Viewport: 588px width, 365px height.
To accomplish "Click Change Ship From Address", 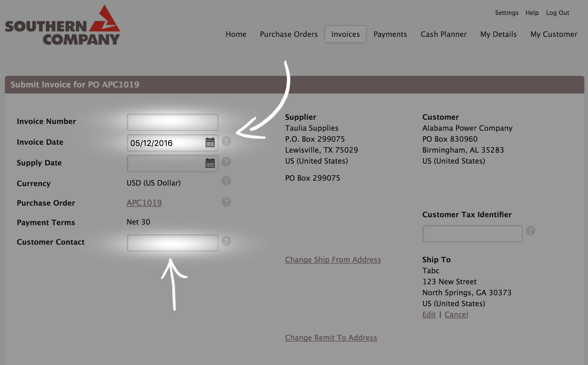I will (333, 260).
